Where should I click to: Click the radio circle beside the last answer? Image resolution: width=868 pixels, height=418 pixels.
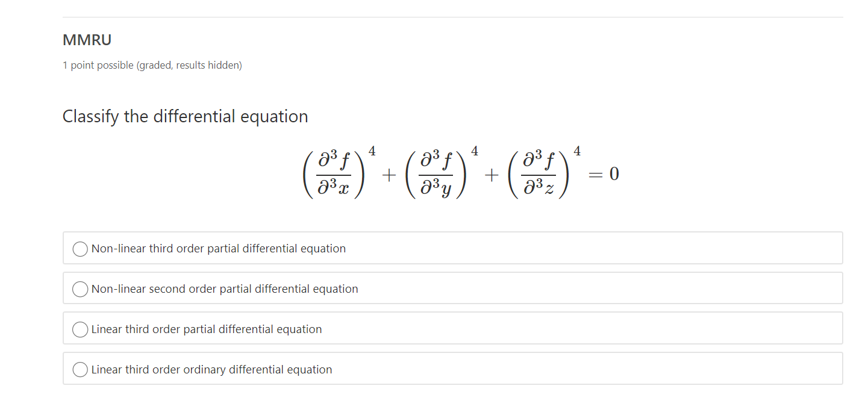click(x=80, y=369)
